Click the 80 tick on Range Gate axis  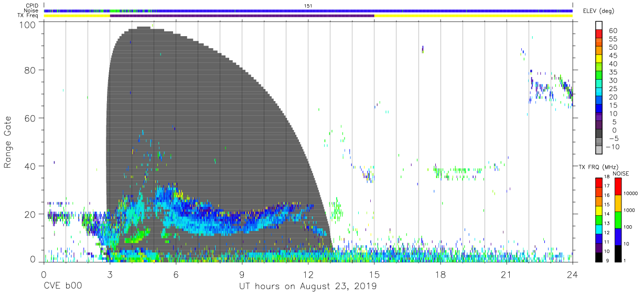[x=29, y=70]
